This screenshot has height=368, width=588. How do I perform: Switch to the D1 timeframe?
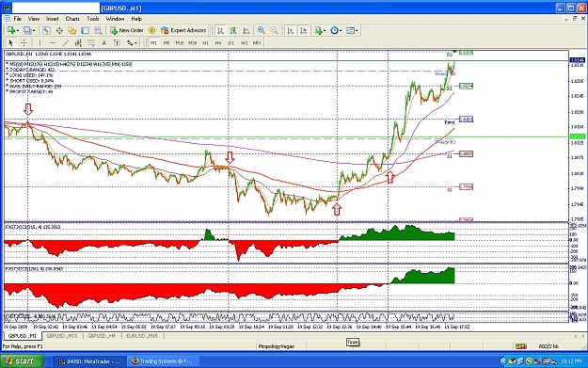[231, 43]
